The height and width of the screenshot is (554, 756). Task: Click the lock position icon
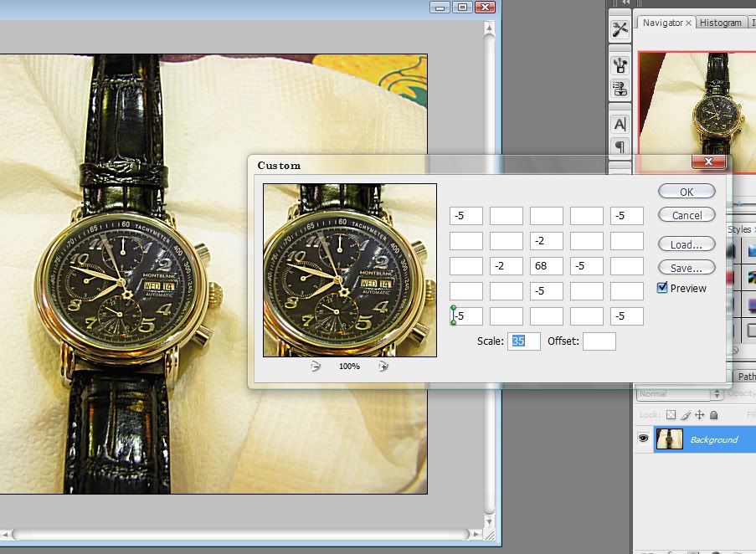(700, 415)
